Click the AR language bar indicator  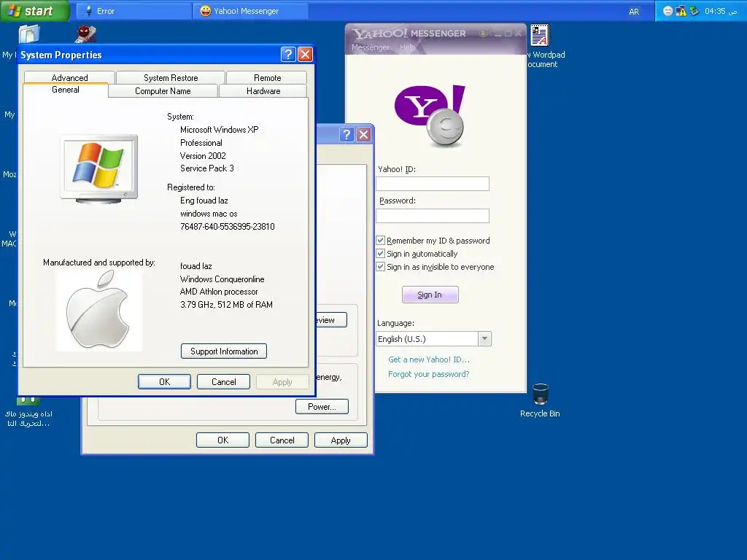(x=634, y=12)
